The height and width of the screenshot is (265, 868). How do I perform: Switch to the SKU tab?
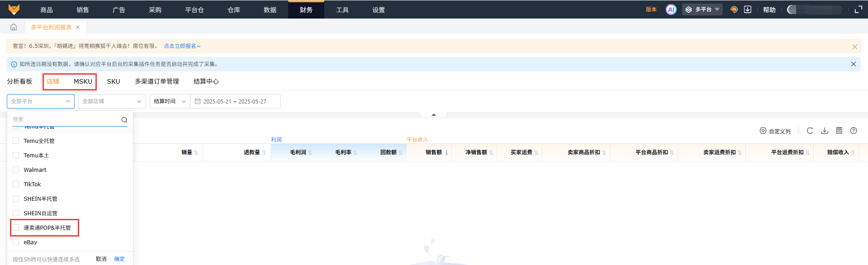[x=114, y=81]
